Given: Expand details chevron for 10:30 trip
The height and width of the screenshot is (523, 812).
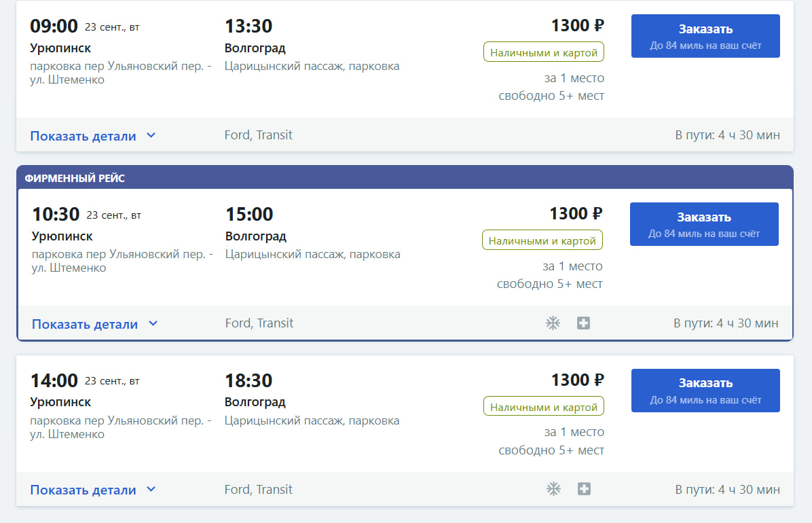Looking at the screenshot, I should tap(153, 324).
